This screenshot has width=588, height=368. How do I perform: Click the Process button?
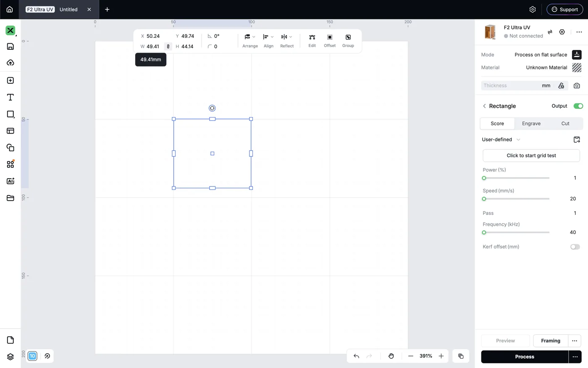[x=525, y=357]
